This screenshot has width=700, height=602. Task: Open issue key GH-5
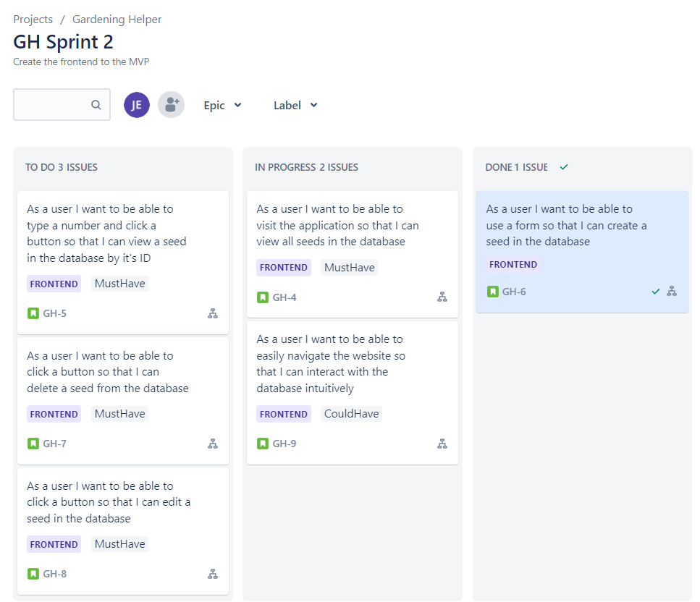tap(54, 313)
